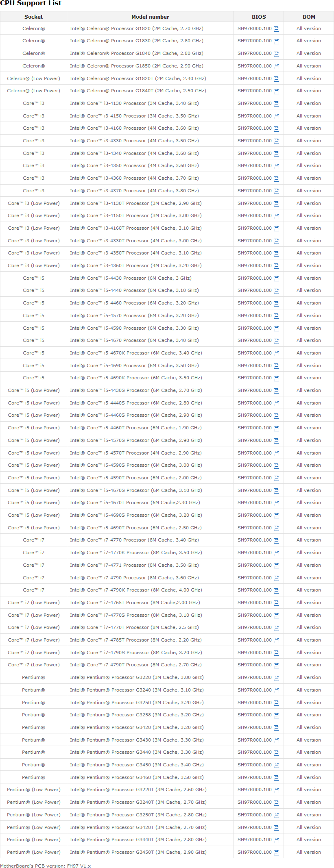The width and height of the screenshot is (334, 868).
Task: Click the BIOS download icon for Celeron G1850
Action: [277, 66]
